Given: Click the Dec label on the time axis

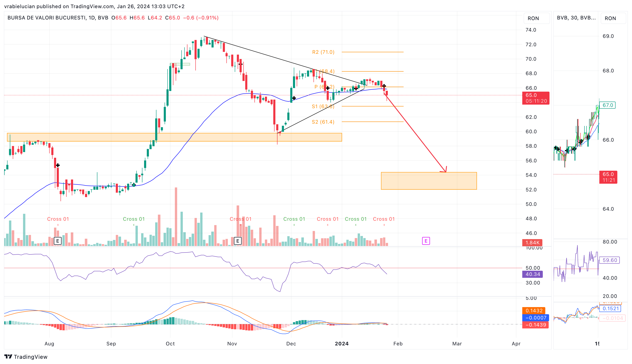Looking at the screenshot, I should [291, 344].
